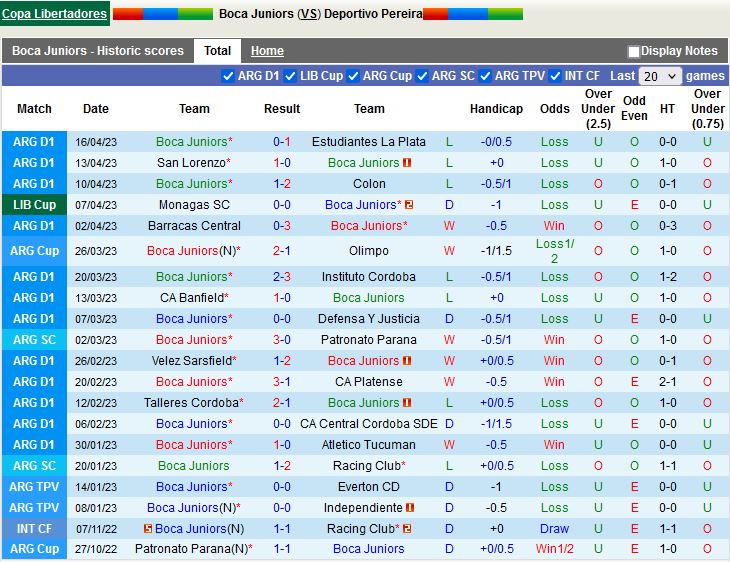
Task: Click red card icon beside Boca Juniors on 13/04/23
Action: 407,163
